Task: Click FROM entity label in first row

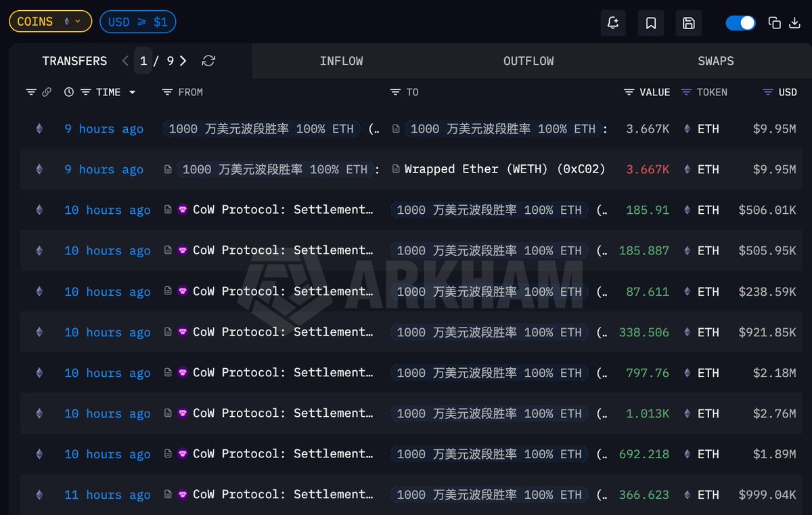Action: pos(262,129)
